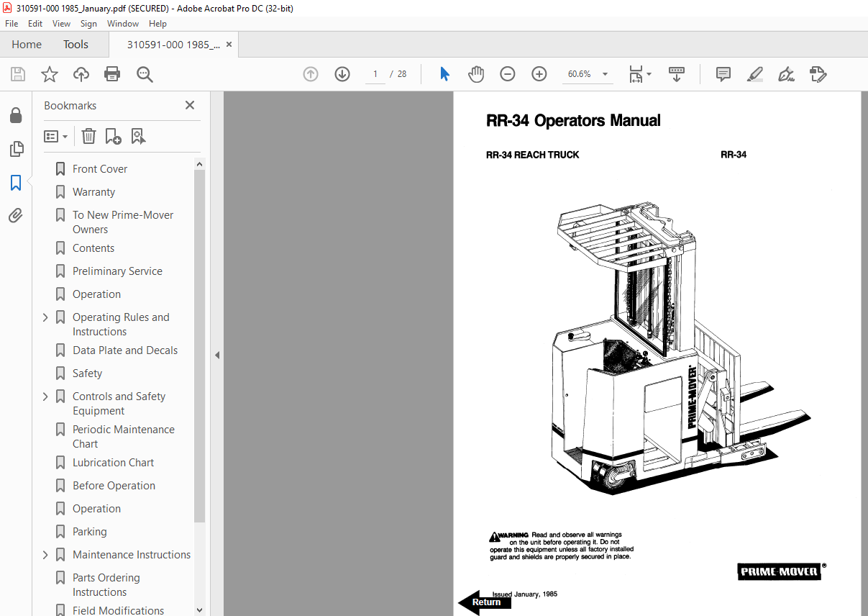868x616 pixels.
Task: Expand Controls and Safety Equipment bookmark
Action: (x=45, y=397)
